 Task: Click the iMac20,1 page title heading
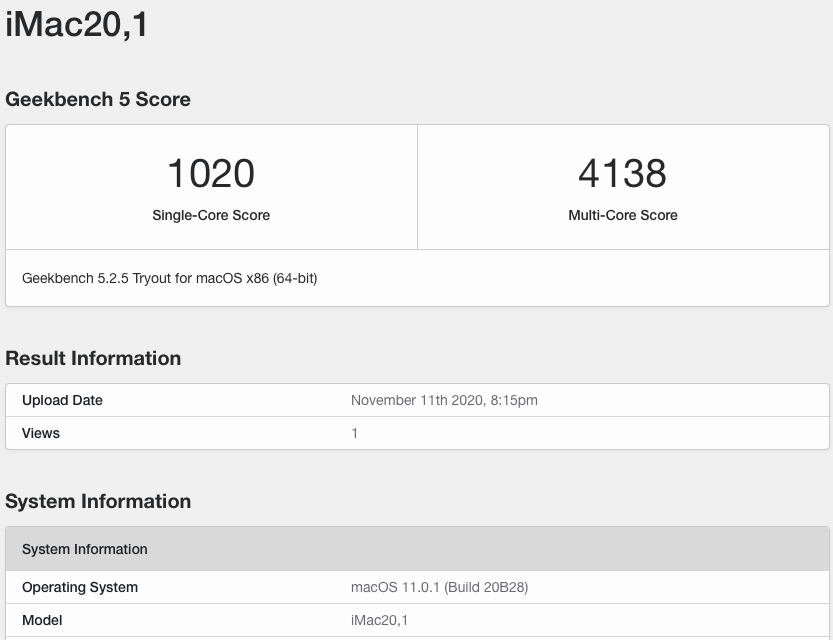pyautogui.click(x=77, y=24)
